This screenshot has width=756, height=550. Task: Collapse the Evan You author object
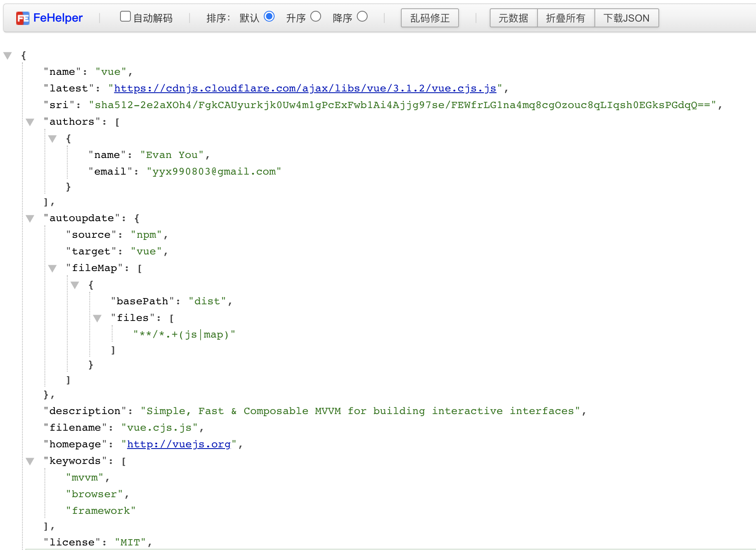[52, 139]
